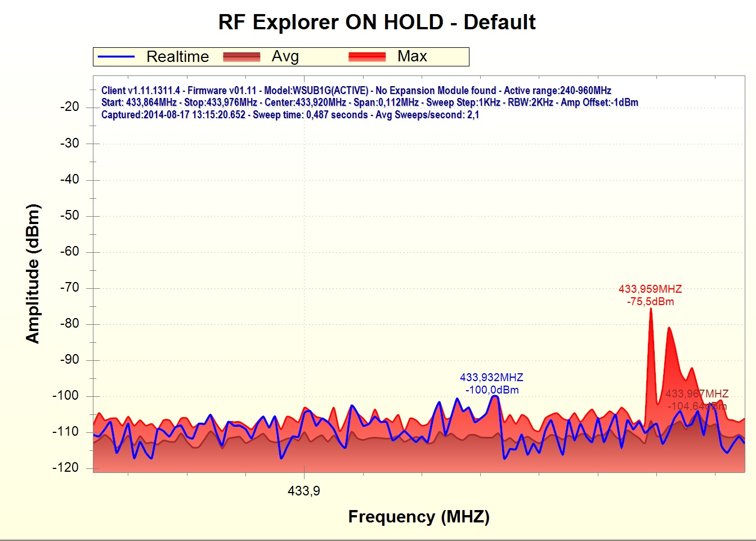
Task: Select the Realtime legend label
Action: click(178, 57)
